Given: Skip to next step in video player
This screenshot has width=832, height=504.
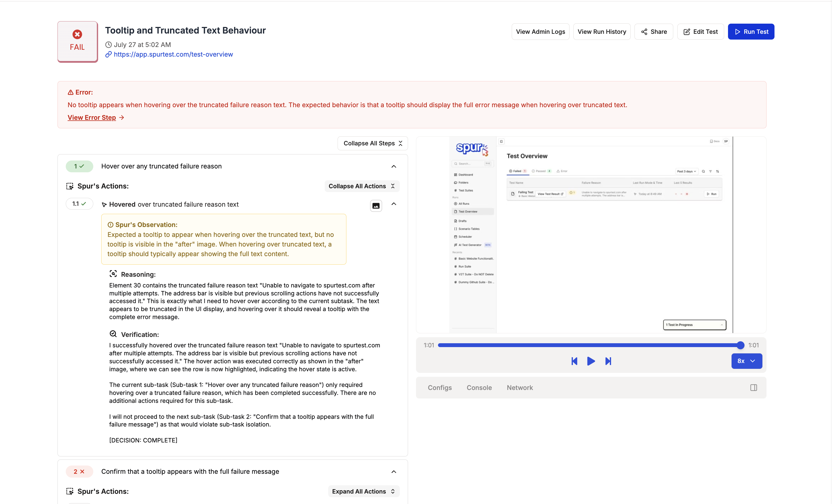Looking at the screenshot, I should click(x=608, y=361).
